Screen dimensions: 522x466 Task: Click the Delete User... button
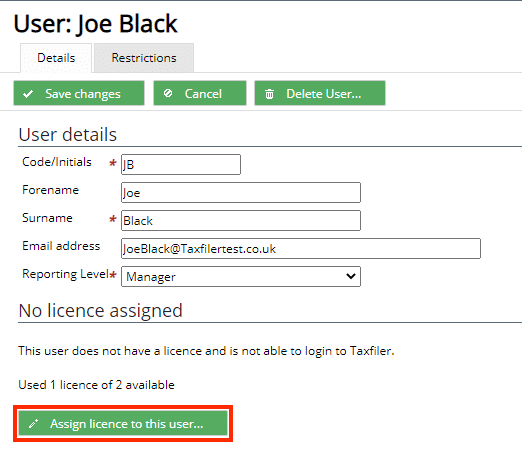click(320, 93)
